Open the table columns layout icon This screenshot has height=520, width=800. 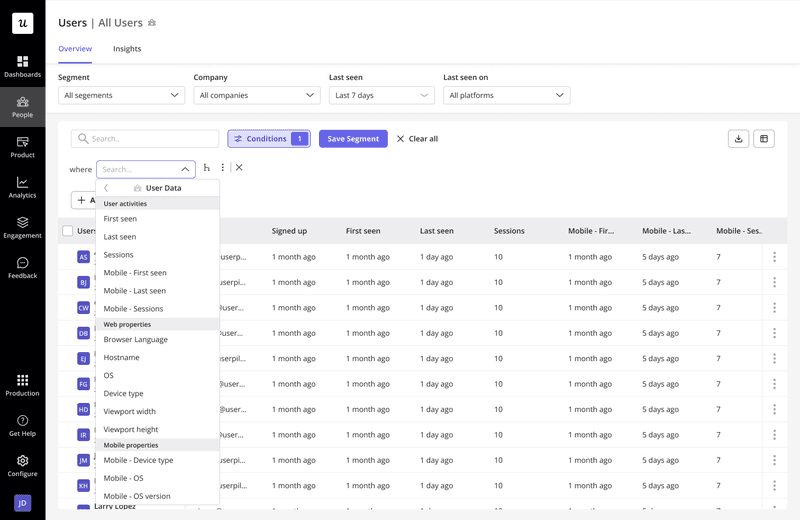click(764, 139)
